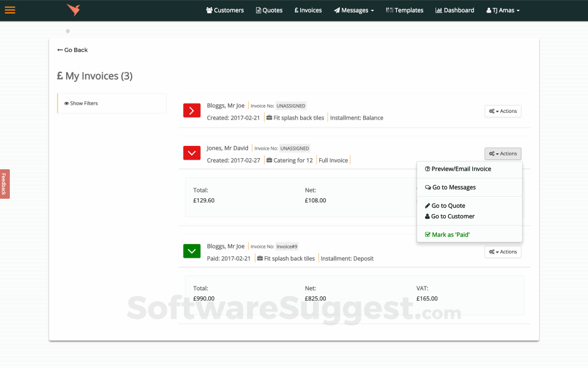Open the Dashboard page

pos(454,10)
